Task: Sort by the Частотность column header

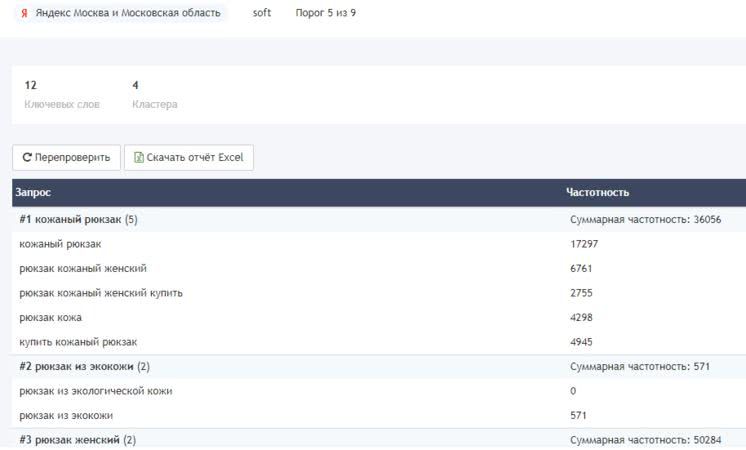Action: click(x=597, y=193)
